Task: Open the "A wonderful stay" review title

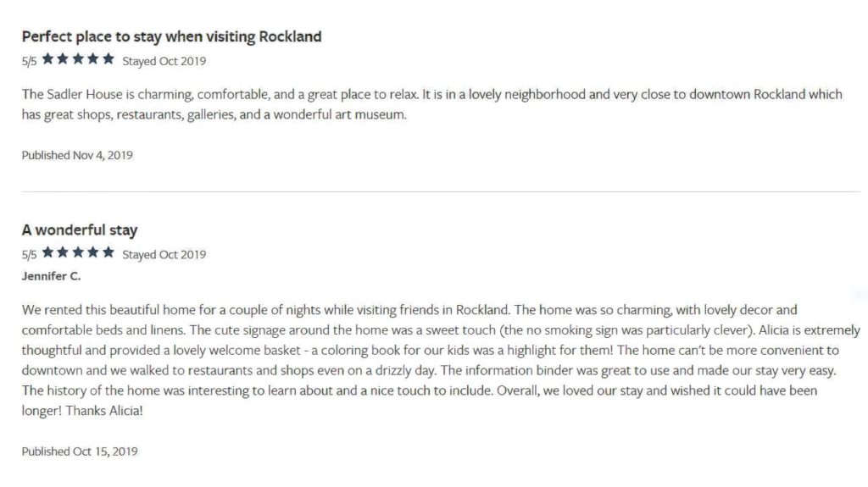Action: click(x=80, y=230)
